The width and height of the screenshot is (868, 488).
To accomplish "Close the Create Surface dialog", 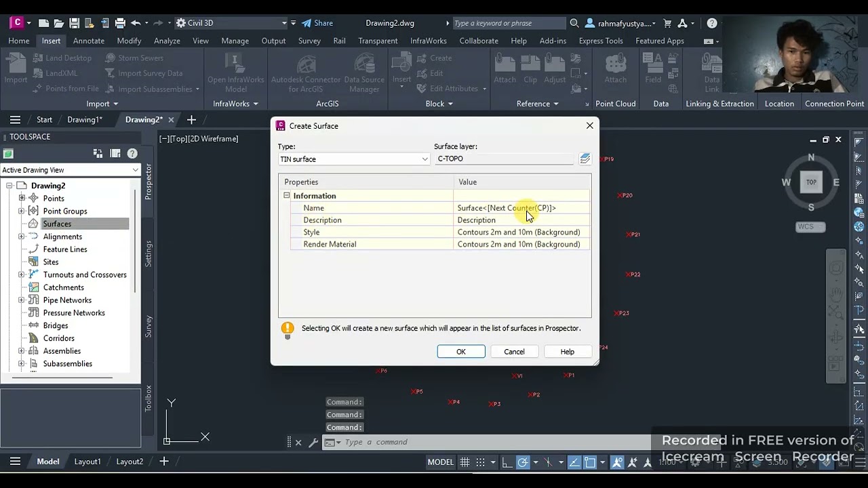I will point(590,125).
